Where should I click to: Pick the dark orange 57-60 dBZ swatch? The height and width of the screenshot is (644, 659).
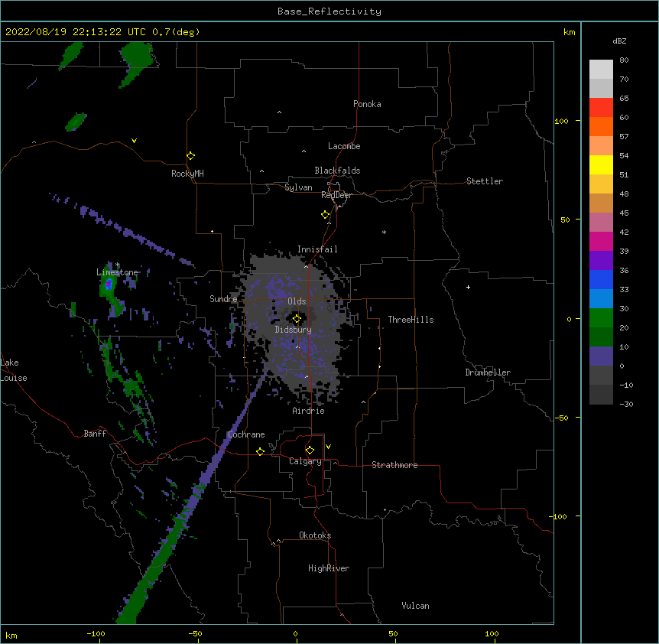click(x=601, y=126)
